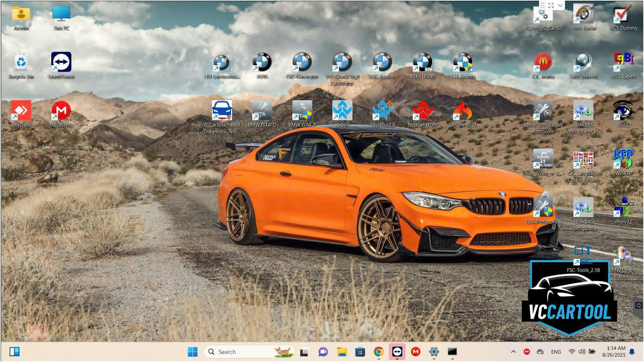This screenshot has width=644, height=362.
Task: Open the FSC-Generator shortcut
Action: click(302, 63)
